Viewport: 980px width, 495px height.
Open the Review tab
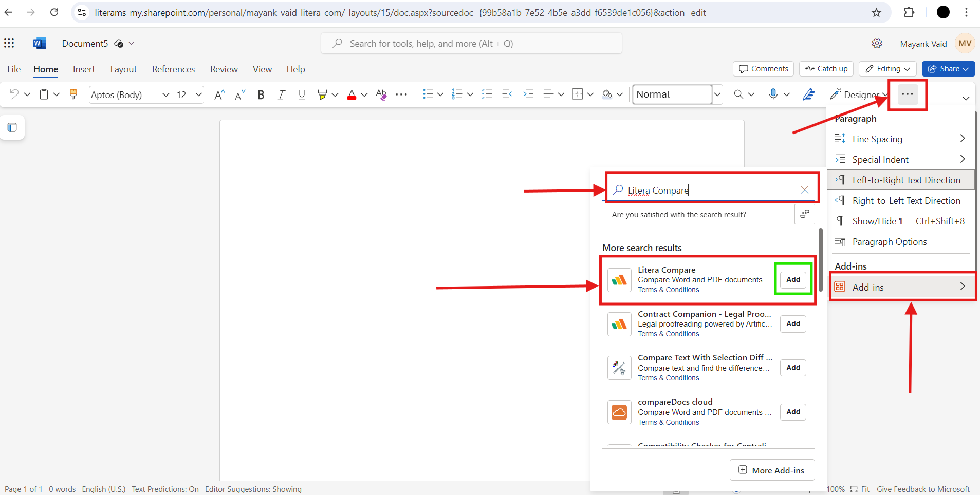[x=224, y=69]
